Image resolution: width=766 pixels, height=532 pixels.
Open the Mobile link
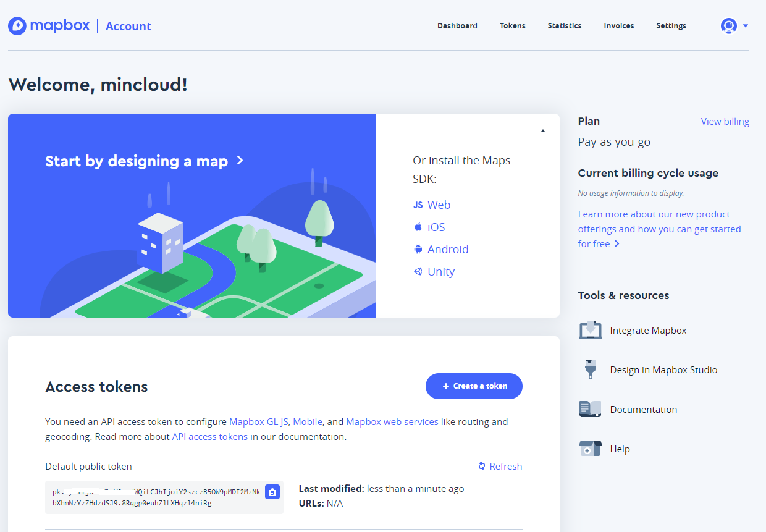point(308,422)
